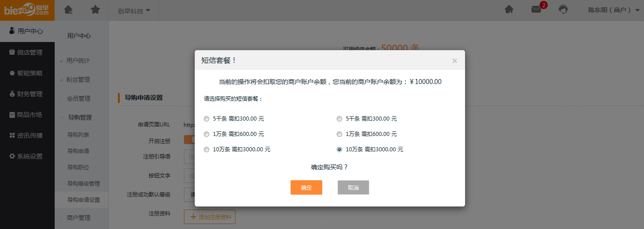Click the 添加注册资料 button

coord(210,217)
